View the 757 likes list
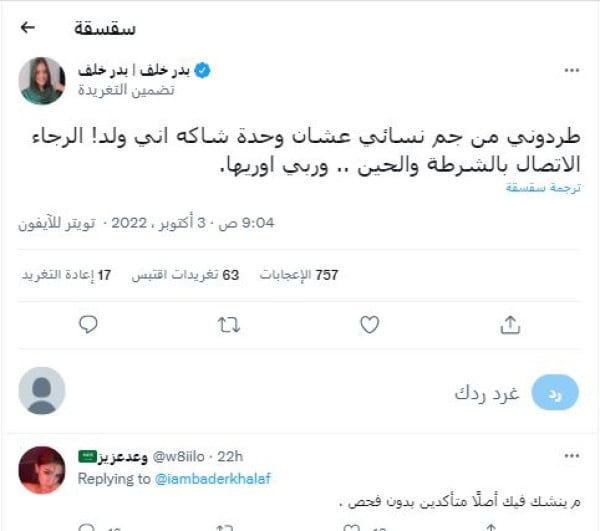 (x=298, y=273)
